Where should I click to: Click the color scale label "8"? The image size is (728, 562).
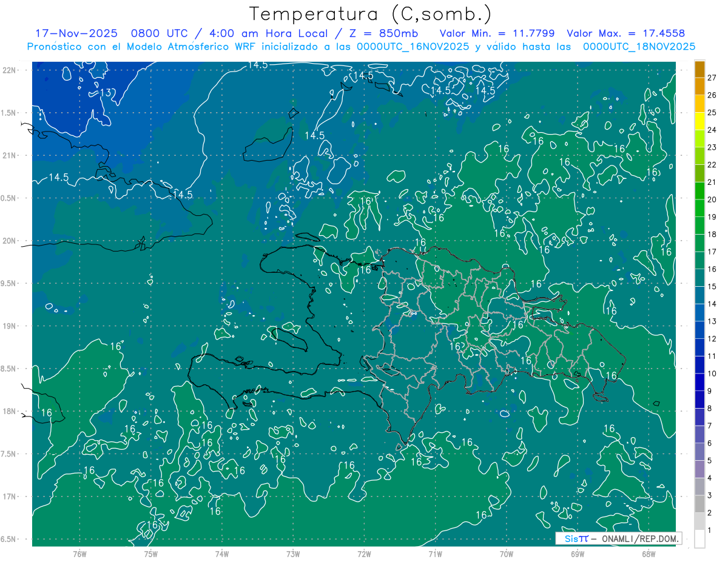pos(710,409)
